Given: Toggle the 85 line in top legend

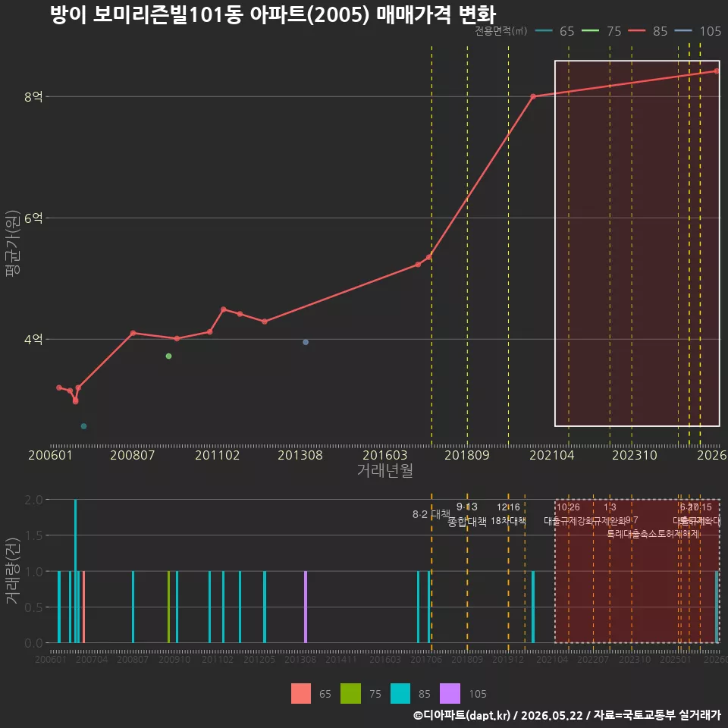Looking at the screenshot, I should tap(648, 31).
